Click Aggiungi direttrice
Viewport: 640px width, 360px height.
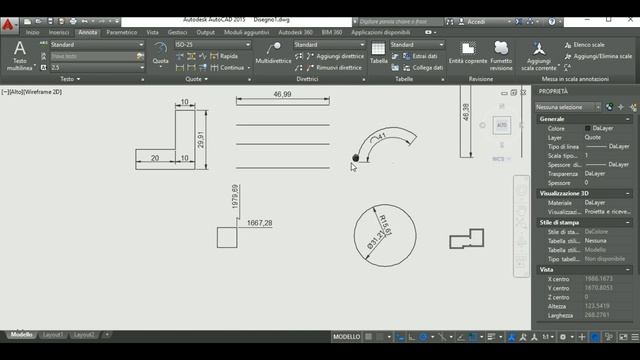tap(335, 56)
